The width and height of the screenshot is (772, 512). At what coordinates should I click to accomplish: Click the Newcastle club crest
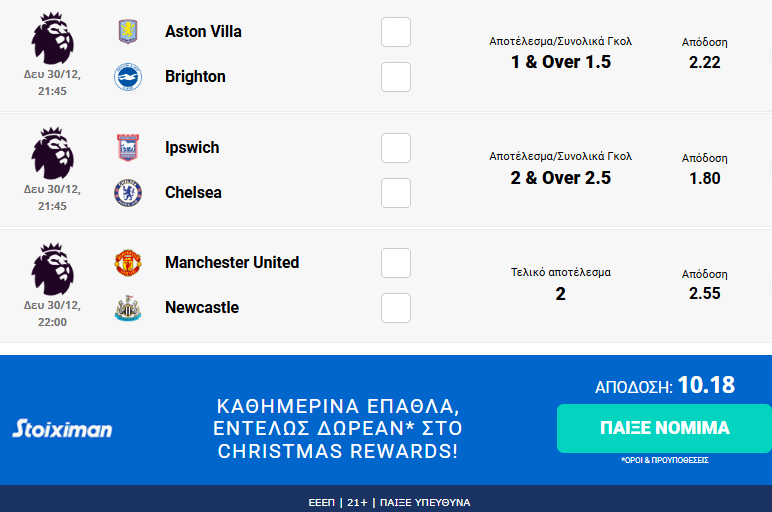point(128,308)
